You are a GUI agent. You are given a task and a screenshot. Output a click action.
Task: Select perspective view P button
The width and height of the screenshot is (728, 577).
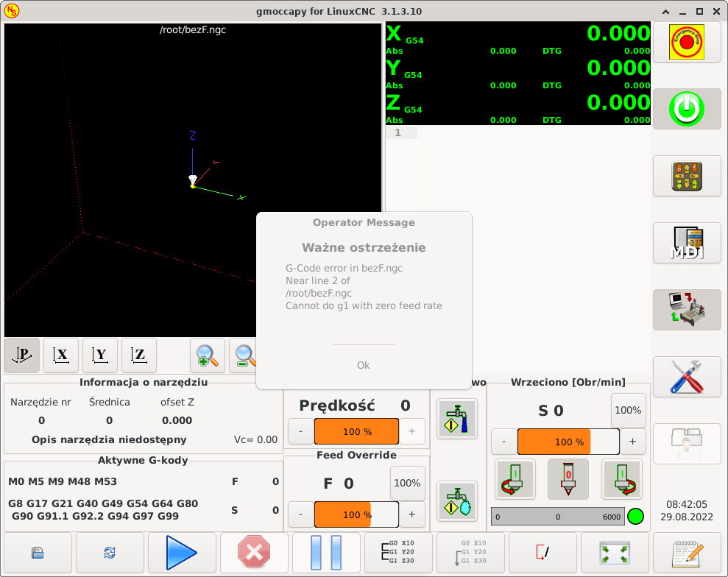[22, 355]
